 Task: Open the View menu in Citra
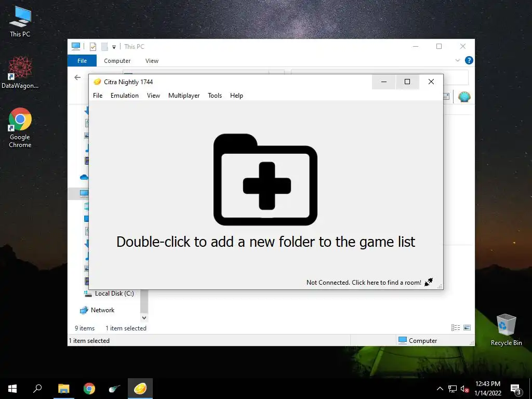coord(153,96)
